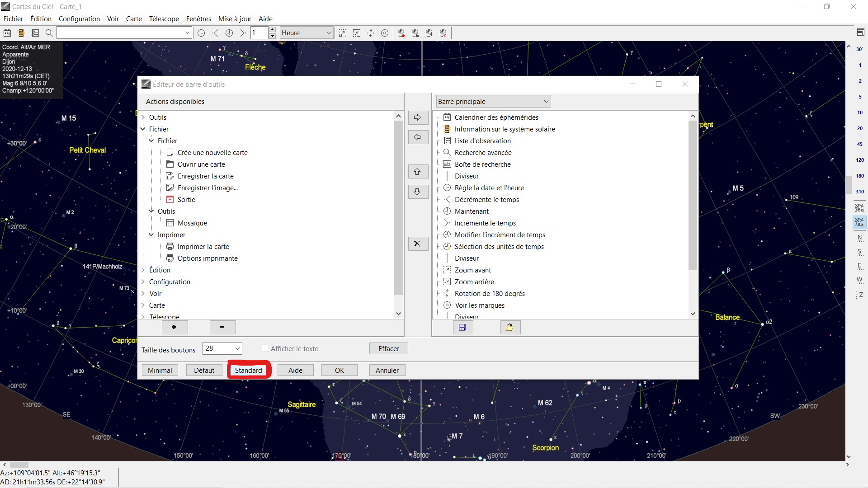The height and width of the screenshot is (488, 868).
Task: Click the save toolbar configuration floppy icon
Action: click(x=462, y=327)
